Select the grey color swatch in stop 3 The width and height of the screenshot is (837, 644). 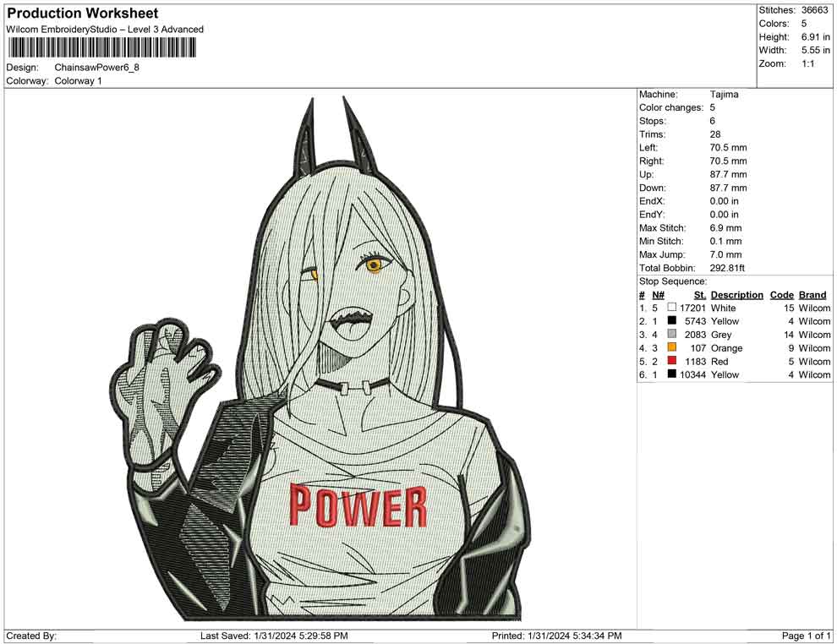[671, 334]
